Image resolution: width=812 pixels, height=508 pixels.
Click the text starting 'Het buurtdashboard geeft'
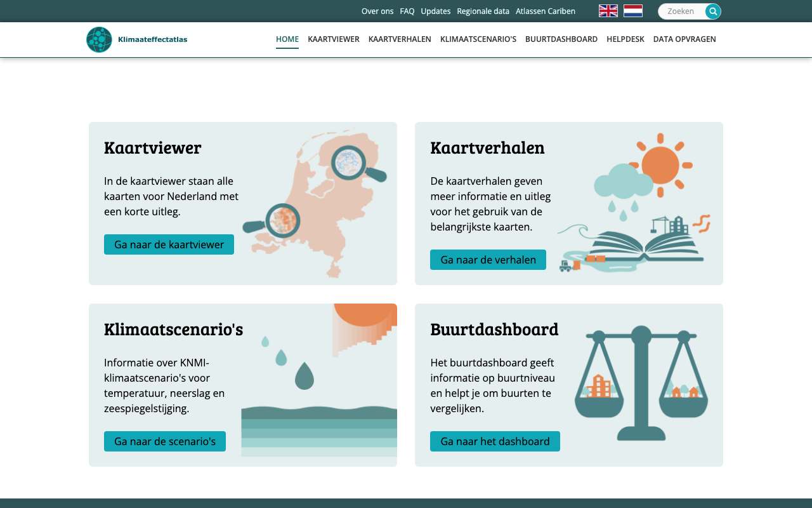pos(493,385)
